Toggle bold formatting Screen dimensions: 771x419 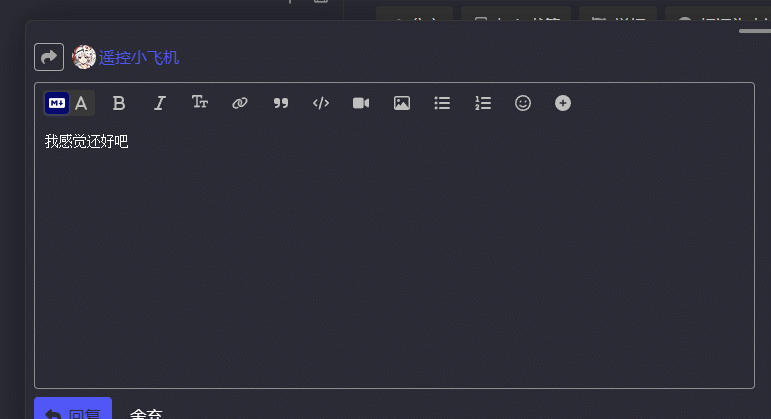[119, 103]
